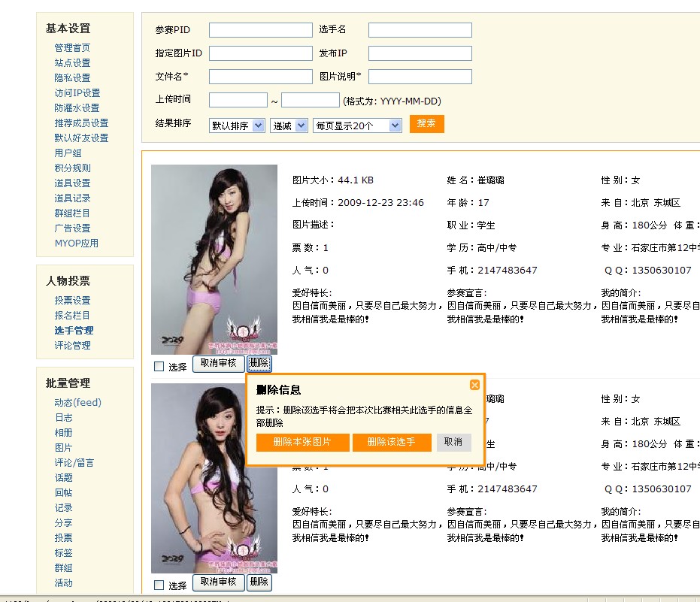
Task: Open 标签 under 批量管理
Action: (x=63, y=553)
